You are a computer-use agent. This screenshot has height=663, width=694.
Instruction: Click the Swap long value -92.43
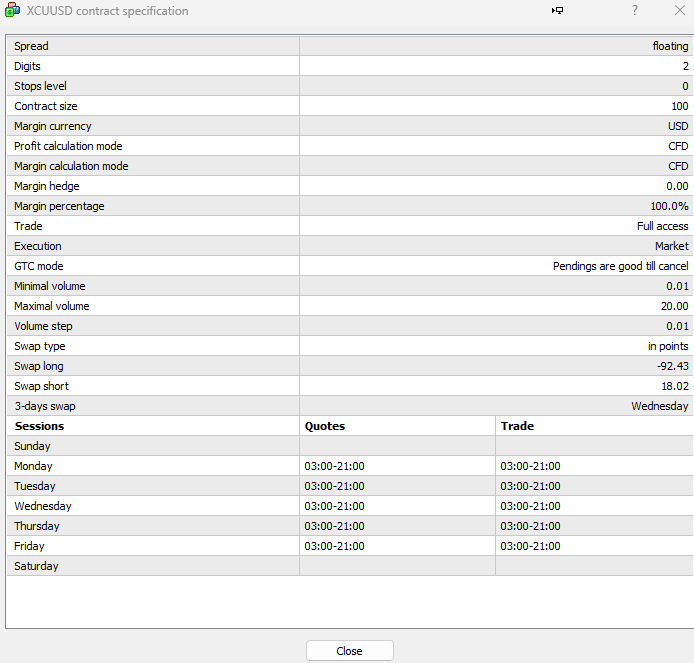coord(671,366)
